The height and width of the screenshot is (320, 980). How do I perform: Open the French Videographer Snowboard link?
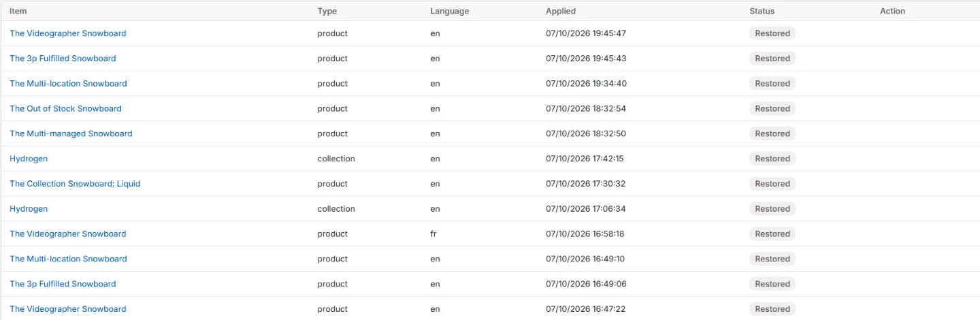pos(68,234)
